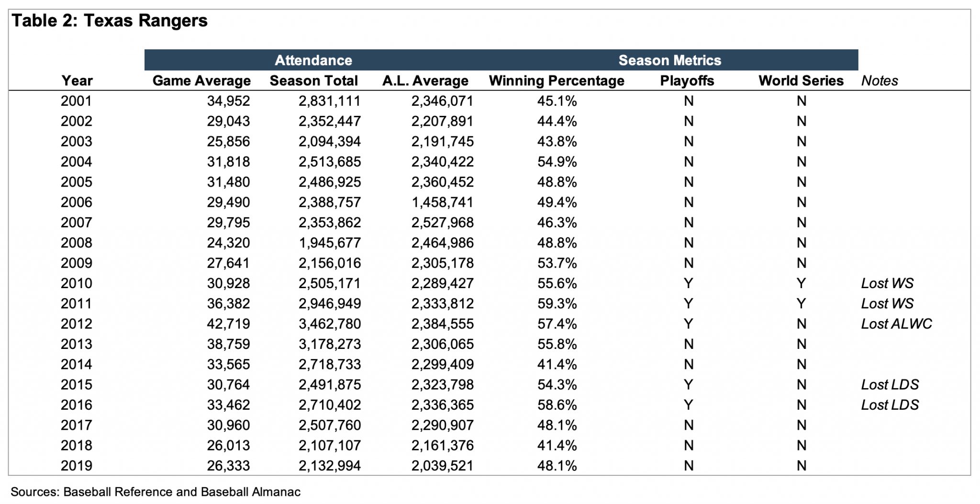Image resolution: width=980 pixels, height=504 pixels.
Task: Click the Season Total column header
Action: (x=314, y=81)
